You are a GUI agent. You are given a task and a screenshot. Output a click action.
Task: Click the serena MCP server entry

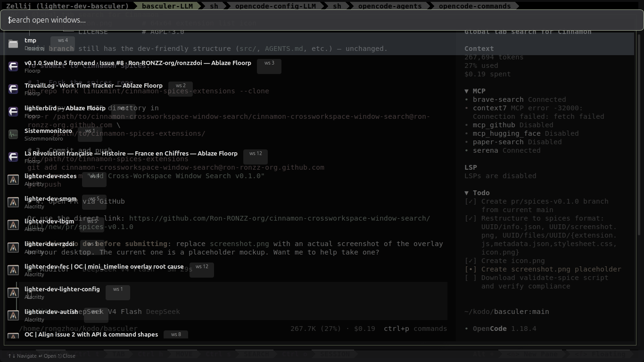point(502,150)
